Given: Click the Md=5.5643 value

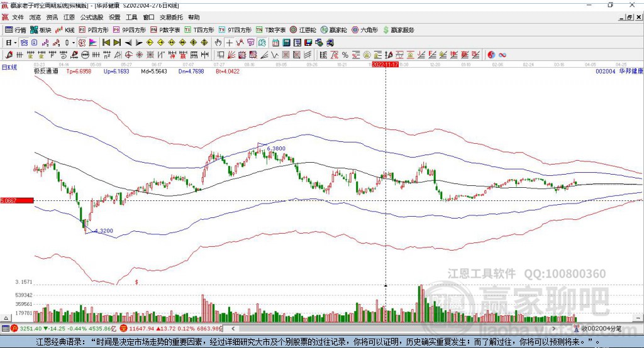Looking at the screenshot, I should tap(154, 71).
